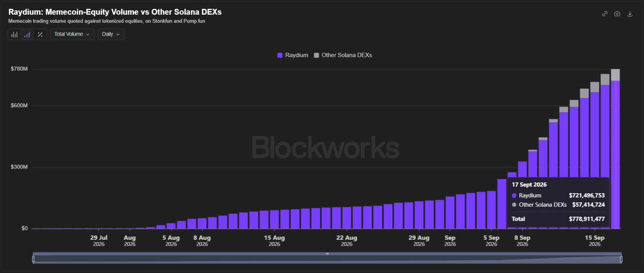Viewport: 644px width, 273px height.
Task: Click the 8 Aug 2026 axis label
Action: point(202,241)
